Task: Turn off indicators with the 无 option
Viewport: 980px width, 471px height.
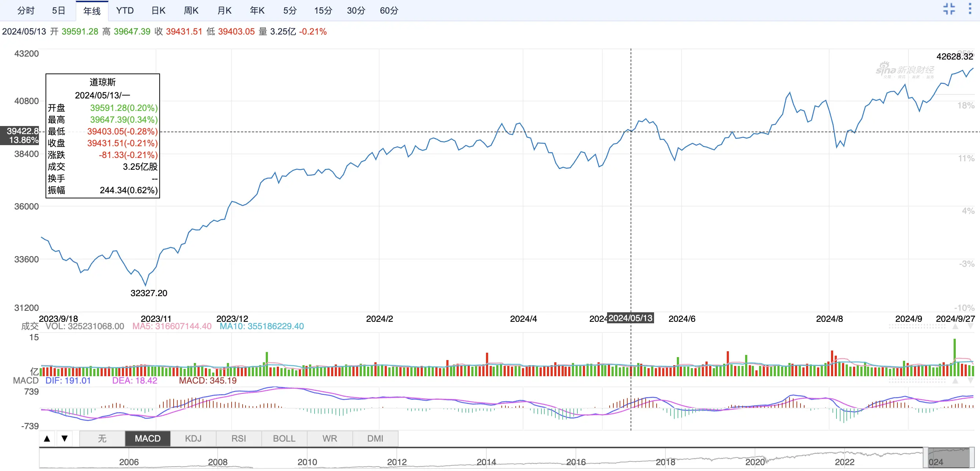Action: 102,439
